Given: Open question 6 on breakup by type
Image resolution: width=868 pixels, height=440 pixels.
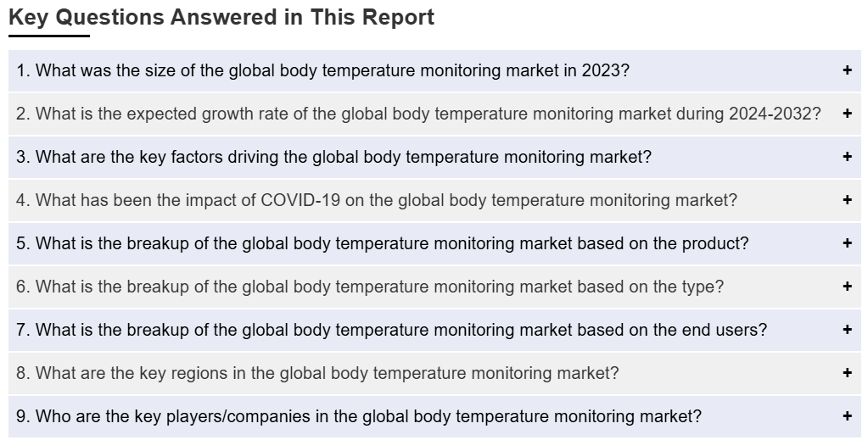Looking at the screenshot, I should coord(370,287).
